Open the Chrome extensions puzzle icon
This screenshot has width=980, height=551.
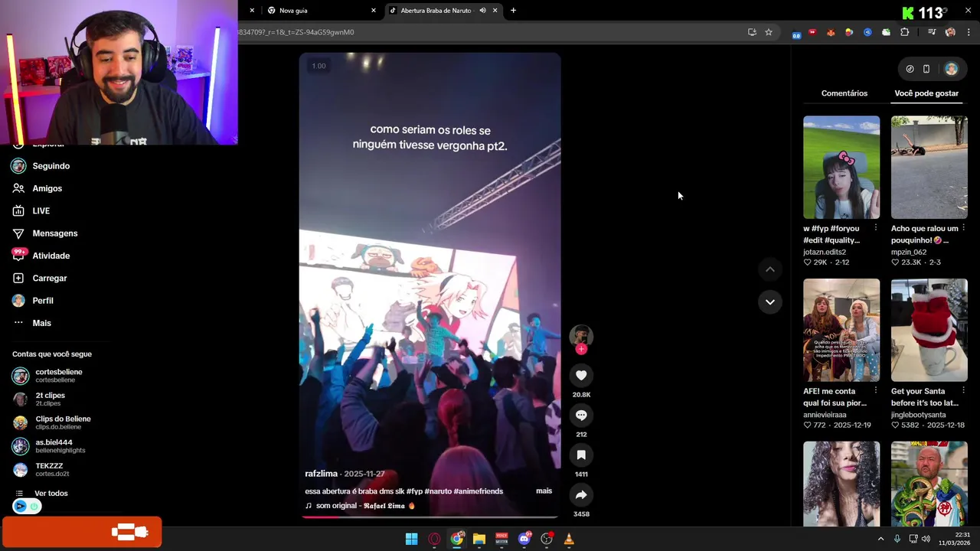pos(904,32)
